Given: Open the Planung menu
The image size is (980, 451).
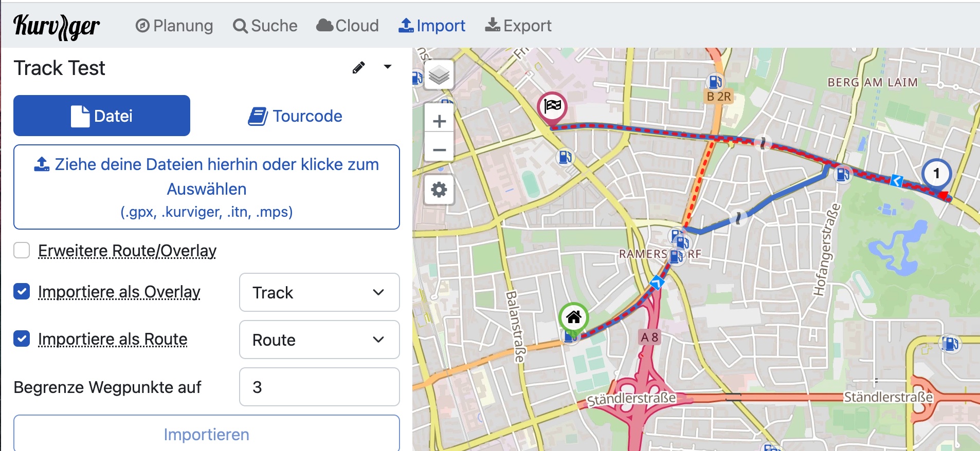Looking at the screenshot, I should (x=174, y=26).
